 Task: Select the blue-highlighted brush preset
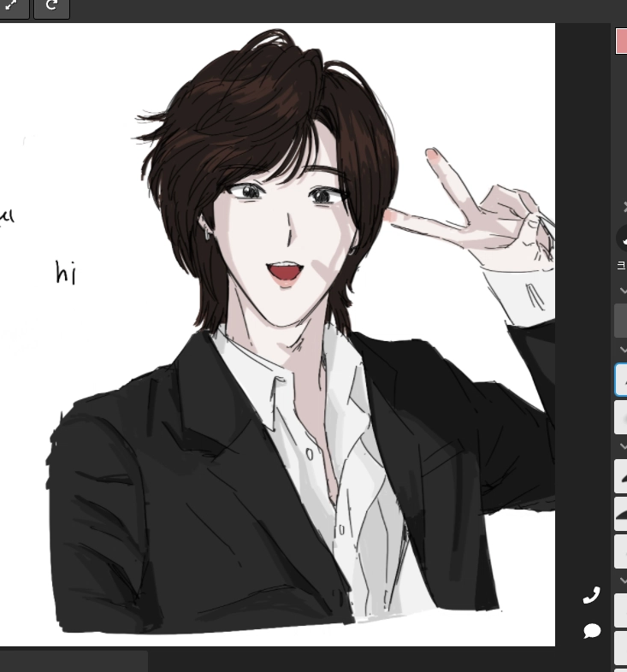point(621,380)
